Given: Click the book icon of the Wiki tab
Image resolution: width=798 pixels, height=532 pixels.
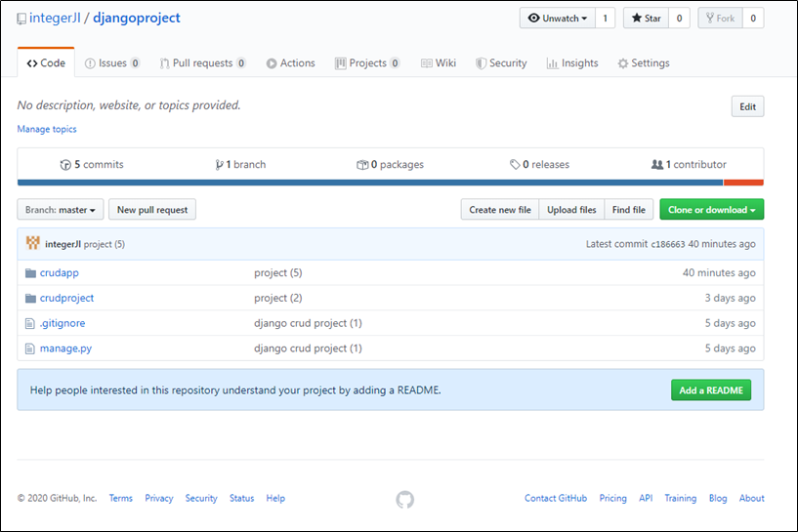Looking at the screenshot, I should 427,63.
